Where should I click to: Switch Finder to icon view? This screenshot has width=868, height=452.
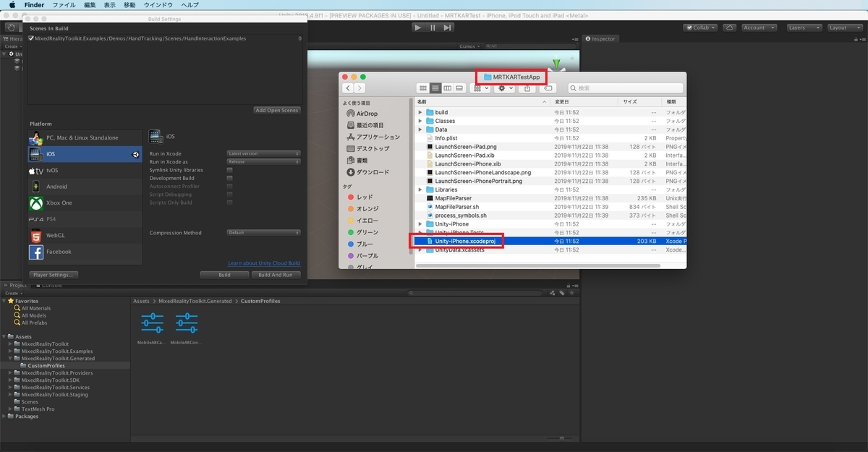[x=424, y=88]
